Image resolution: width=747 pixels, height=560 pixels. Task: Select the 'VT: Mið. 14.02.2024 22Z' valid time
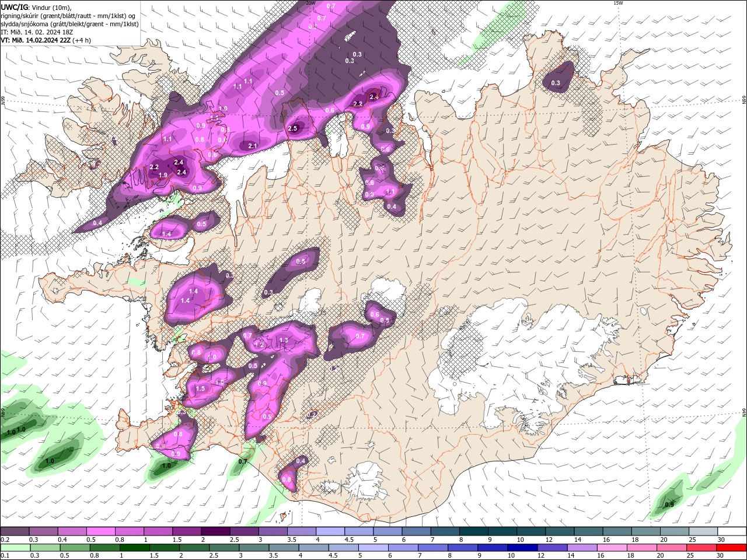point(36,40)
